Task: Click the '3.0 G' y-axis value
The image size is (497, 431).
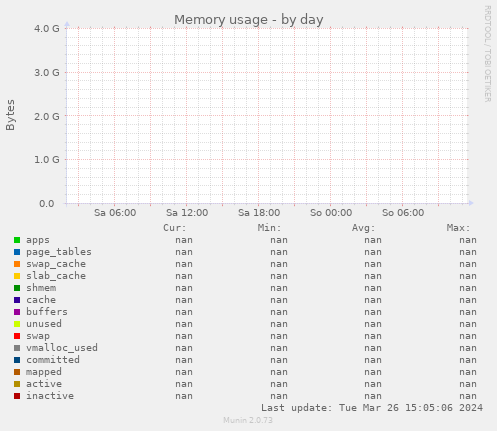Action: coord(47,73)
